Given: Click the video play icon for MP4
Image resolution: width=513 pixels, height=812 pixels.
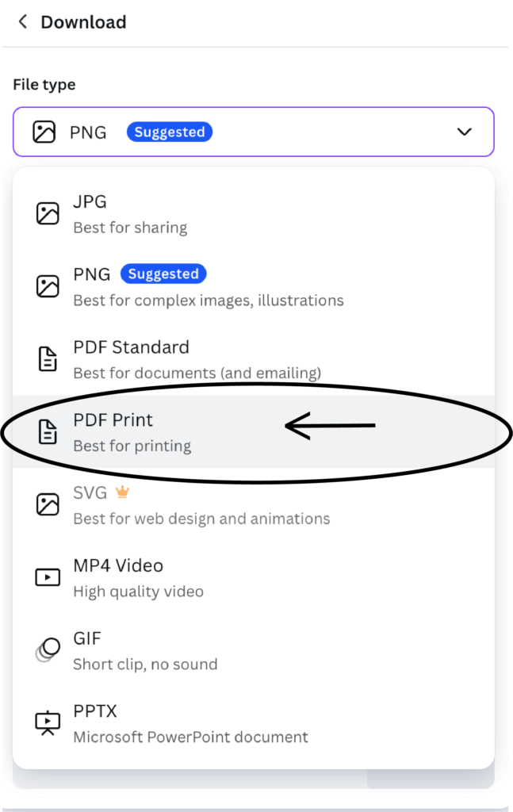Looking at the screenshot, I should (48, 577).
